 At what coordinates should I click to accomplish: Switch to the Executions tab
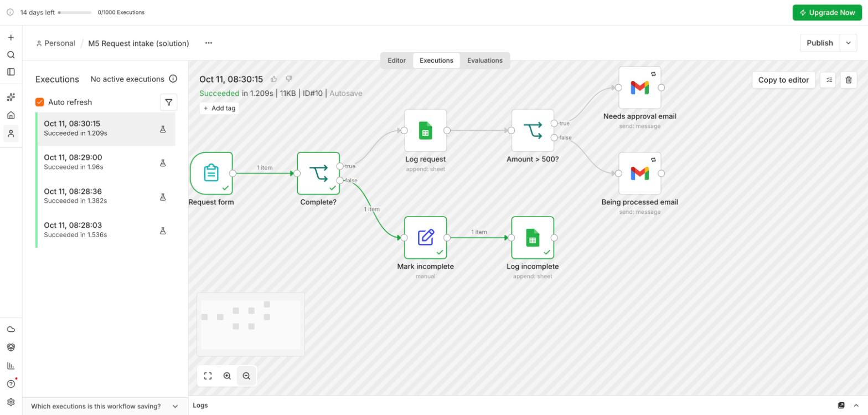tap(436, 60)
